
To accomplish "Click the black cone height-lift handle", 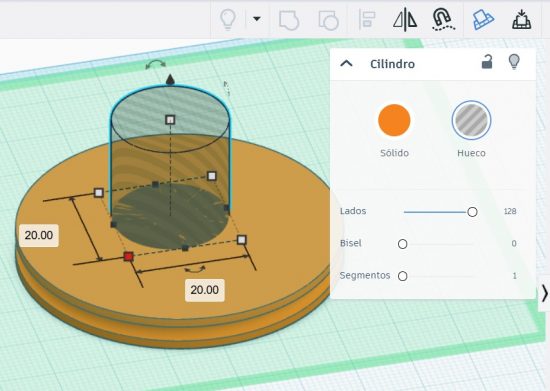I will tap(170, 79).
